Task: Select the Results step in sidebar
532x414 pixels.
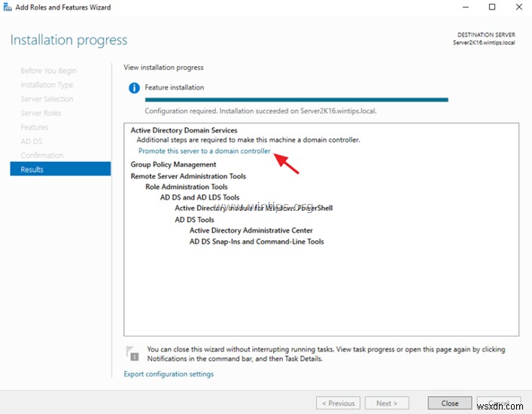Action: click(60, 169)
